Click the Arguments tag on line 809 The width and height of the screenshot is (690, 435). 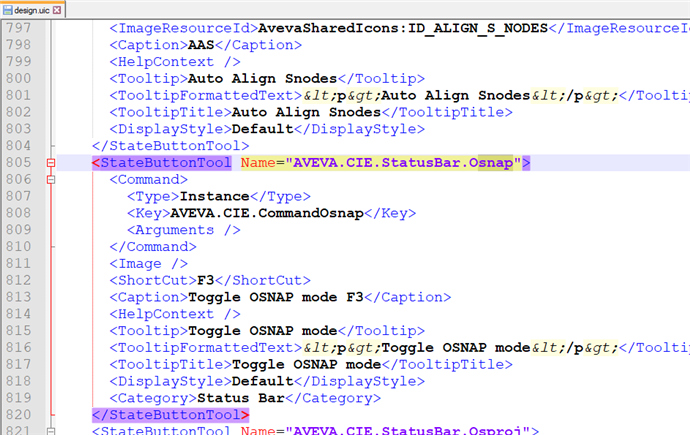click(x=184, y=230)
